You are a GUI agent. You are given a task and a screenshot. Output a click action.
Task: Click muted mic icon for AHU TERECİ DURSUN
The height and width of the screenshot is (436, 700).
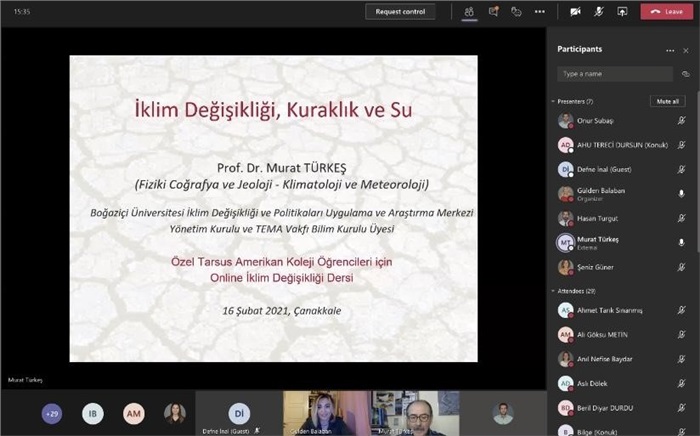[x=681, y=145]
